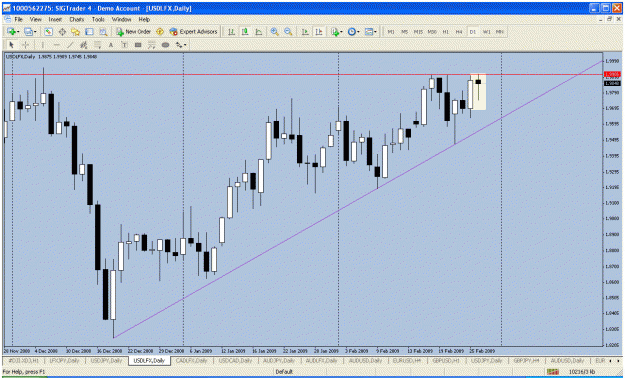Select the Vertical Line drawing tool
625x378 pixels.
tap(42, 45)
